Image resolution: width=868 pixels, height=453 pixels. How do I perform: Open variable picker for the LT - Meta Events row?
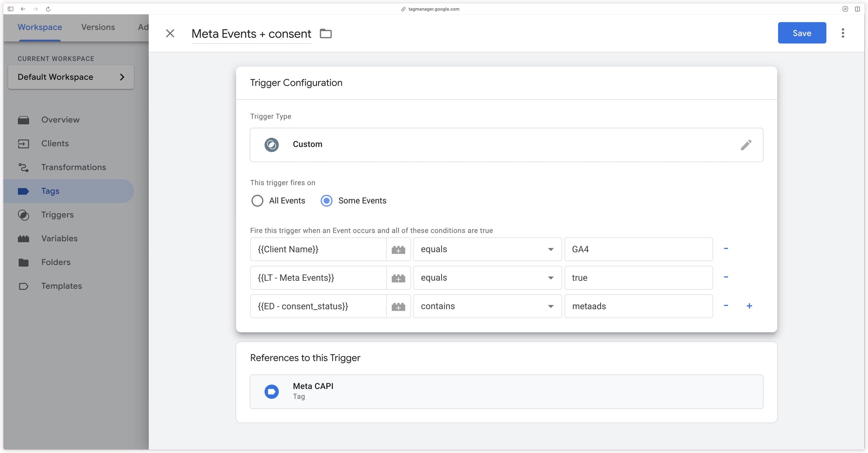tap(398, 278)
